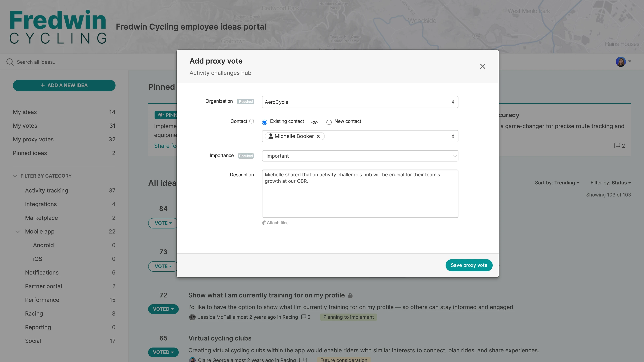Select the Existing contact radio button
Image resolution: width=644 pixels, height=362 pixels.
[264, 122]
